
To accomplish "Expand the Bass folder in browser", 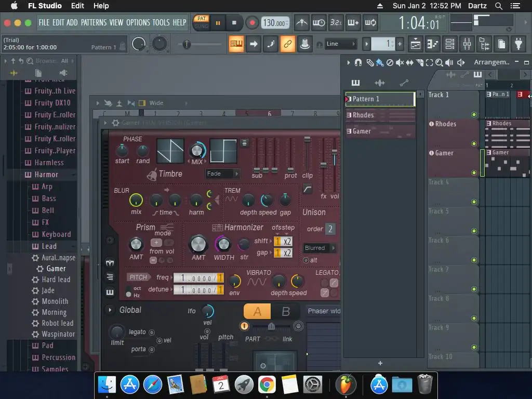I will (x=48, y=198).
